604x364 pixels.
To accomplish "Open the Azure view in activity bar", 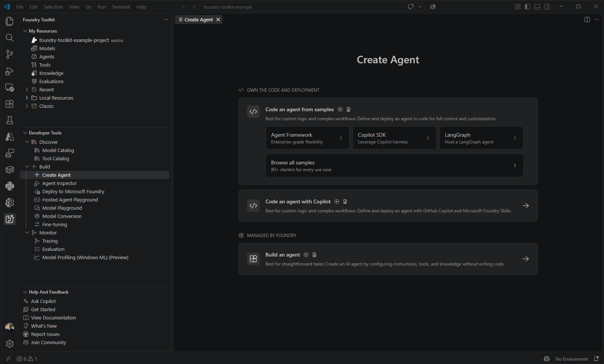I will [10, 137].
